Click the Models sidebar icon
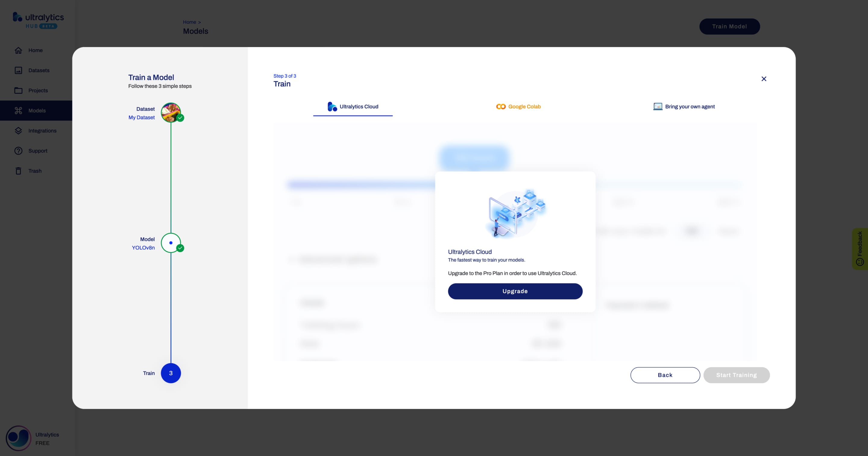Image resolution: width=868 pixels, height=456 pixels. pyautogui.click(x=18, y=110)
